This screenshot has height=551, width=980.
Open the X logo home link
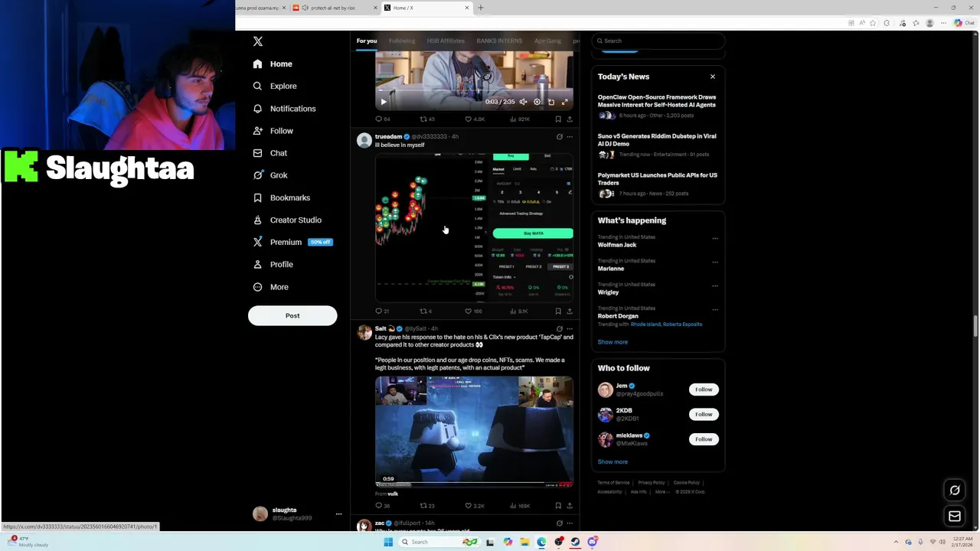coord(258,41)
